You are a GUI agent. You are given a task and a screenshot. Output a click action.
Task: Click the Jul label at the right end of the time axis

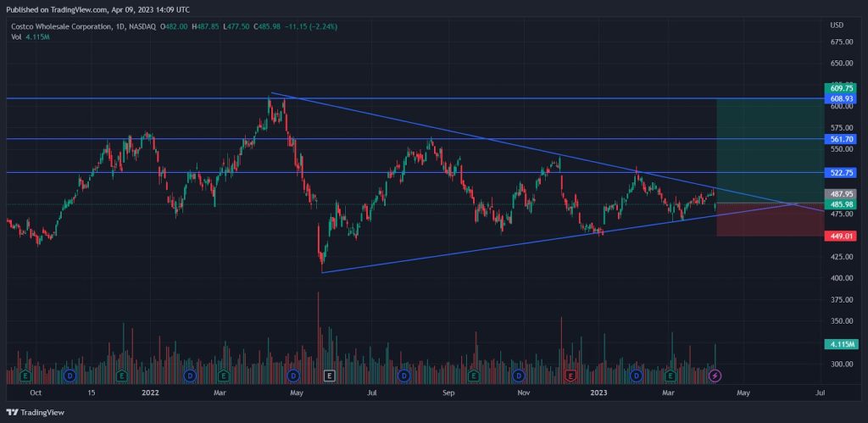point(821,393)
